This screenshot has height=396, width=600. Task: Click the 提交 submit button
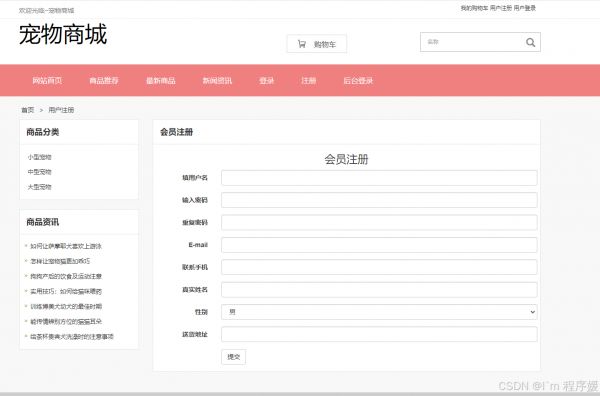point(233,357)
